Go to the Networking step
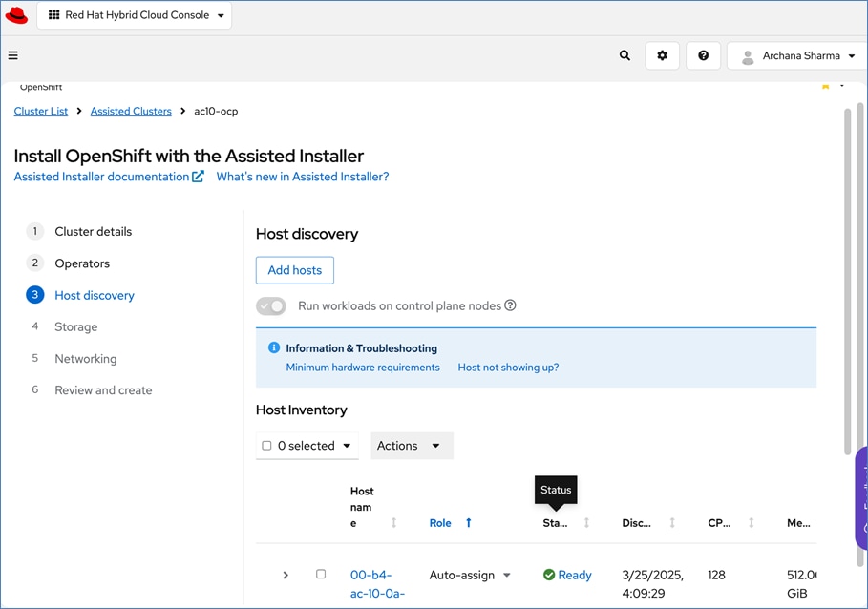The width and height of the screenshot is (868, 609). point(85,358)
